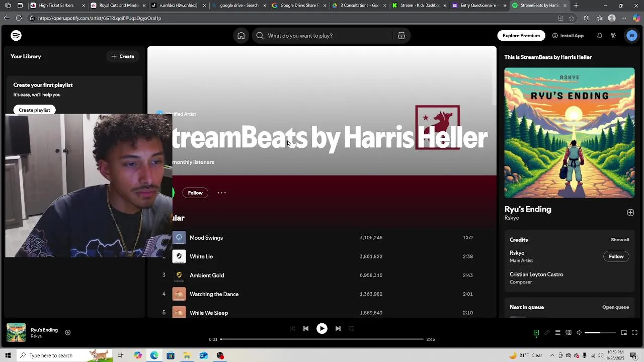The width and height of the screenshot is (644, 362).
Task: Open Ryu's Ending title in the side panel
Action: coord(528,209)
